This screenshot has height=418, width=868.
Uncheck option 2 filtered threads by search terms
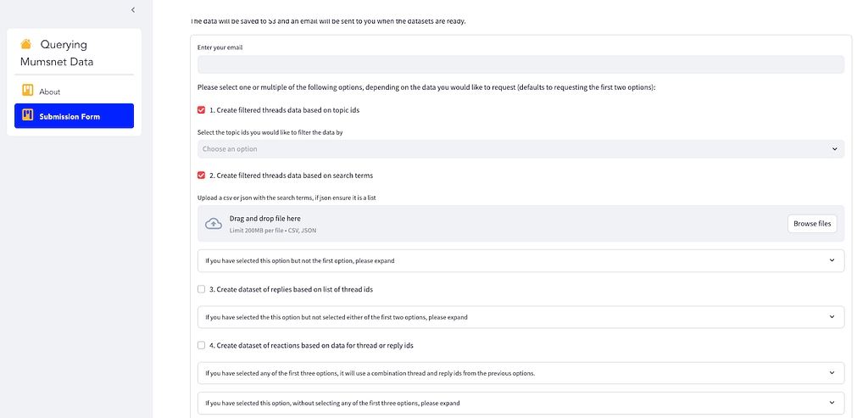click(x=202, y=176)
